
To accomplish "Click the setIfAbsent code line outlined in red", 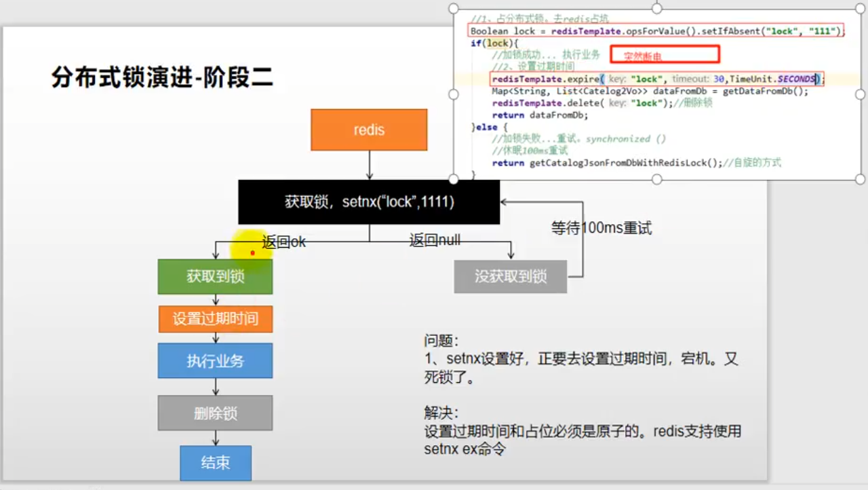I will (x=654, y=31).
